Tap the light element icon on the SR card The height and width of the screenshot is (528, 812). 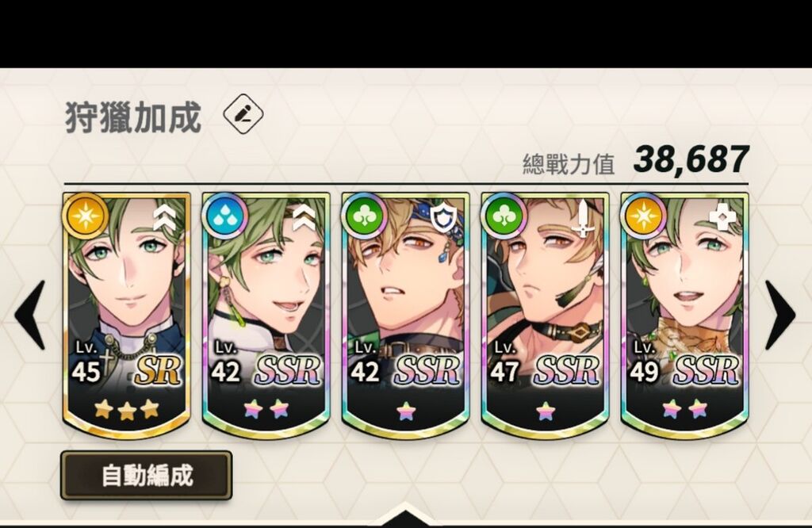(x=86, y=216)
